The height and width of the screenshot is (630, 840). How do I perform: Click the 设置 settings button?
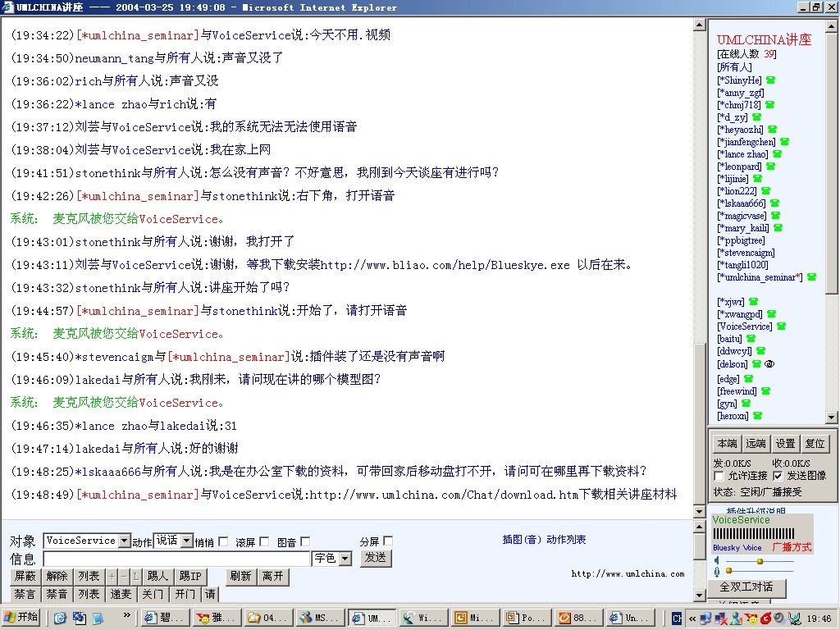click(x=785, y=444)
